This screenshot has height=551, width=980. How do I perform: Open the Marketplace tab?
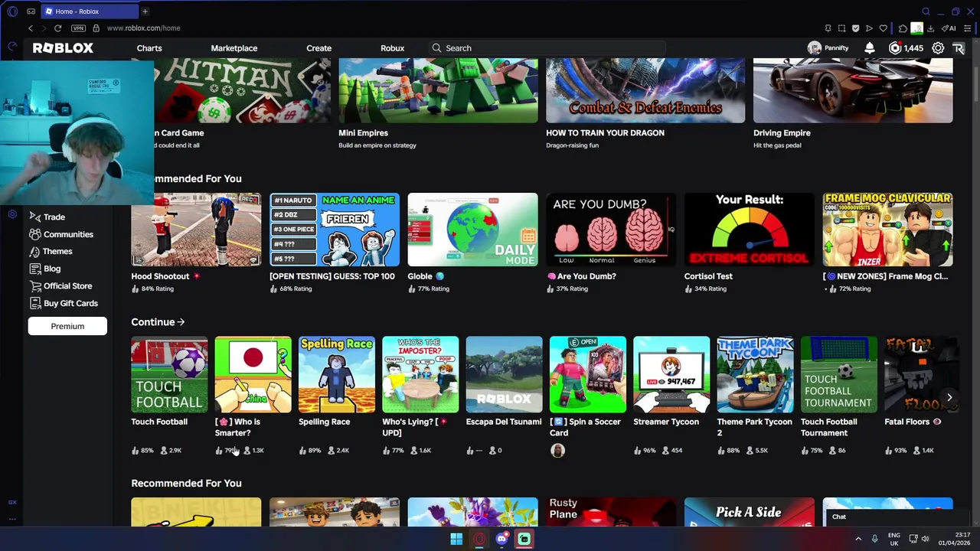pyautogui.click(x=234, y=48)
